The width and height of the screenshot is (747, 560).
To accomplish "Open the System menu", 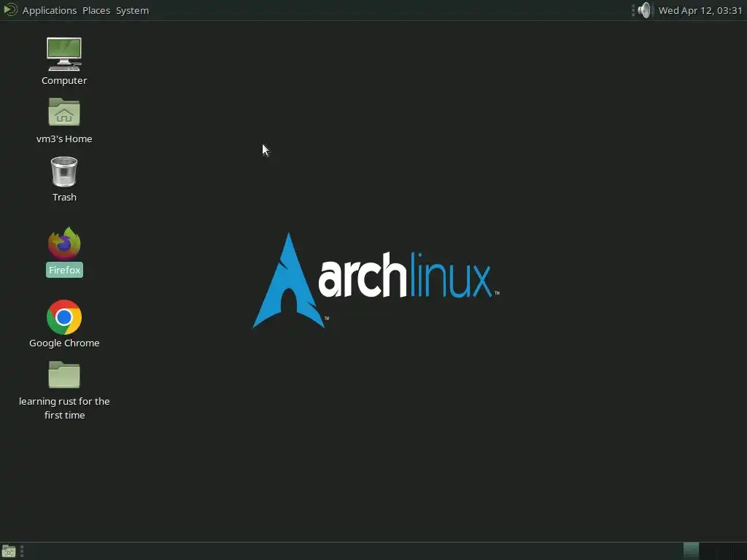I will point(133,10).
